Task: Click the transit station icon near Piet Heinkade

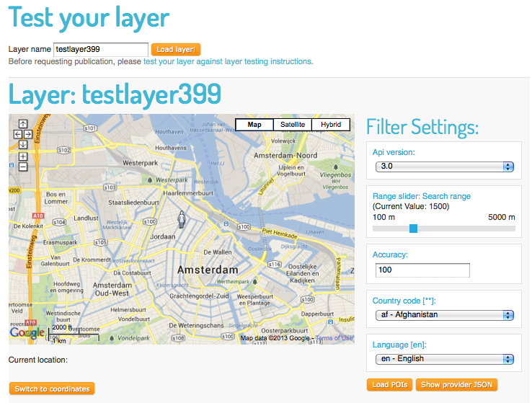Action: coord(226,224)
